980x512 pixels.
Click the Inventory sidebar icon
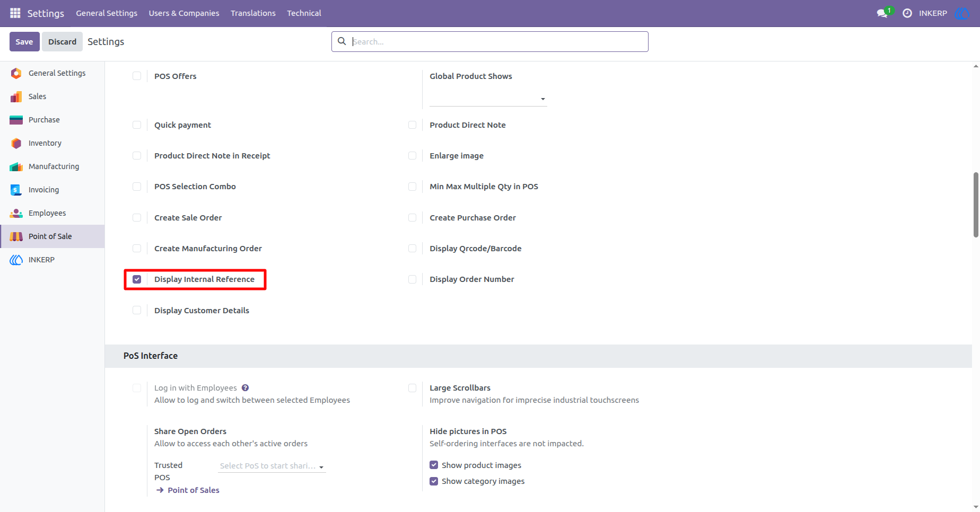[x=16, y=143]
